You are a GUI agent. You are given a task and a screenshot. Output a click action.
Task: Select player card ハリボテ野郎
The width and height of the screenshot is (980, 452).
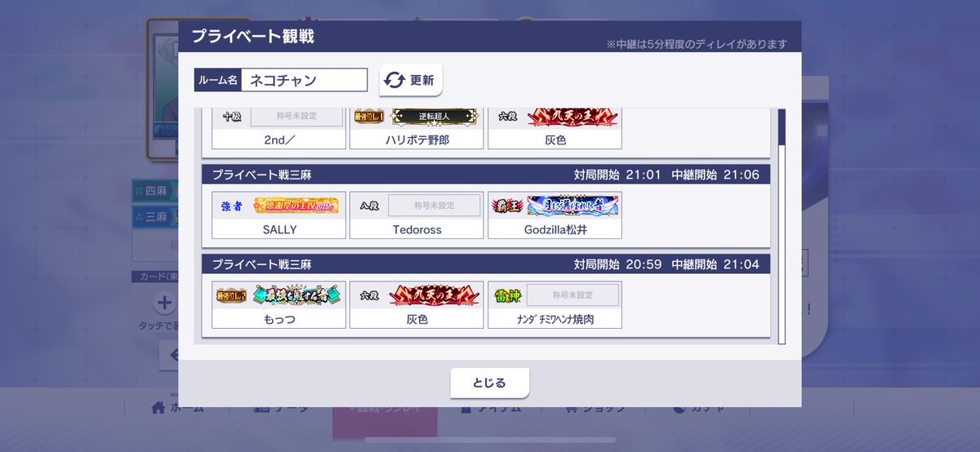point(417,128)
